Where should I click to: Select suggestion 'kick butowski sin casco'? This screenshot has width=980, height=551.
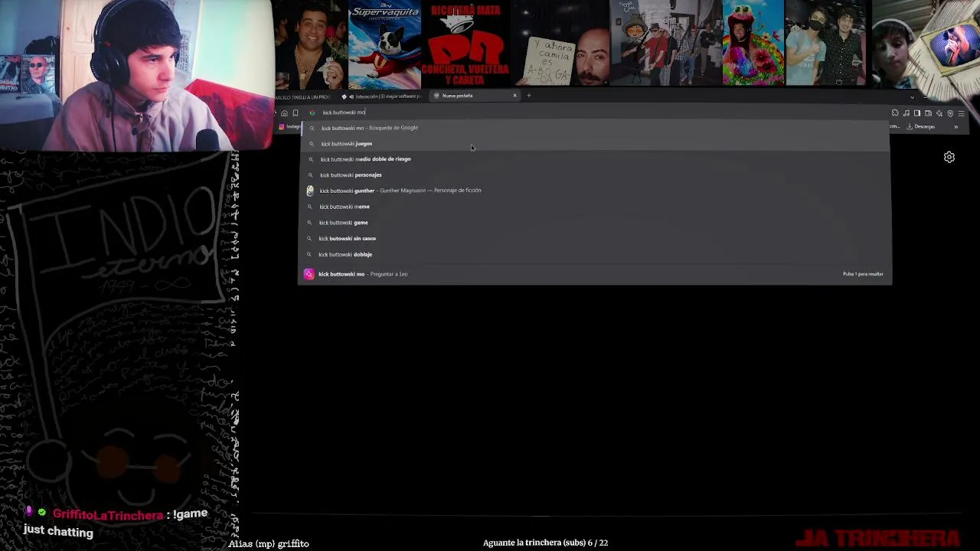595,239
